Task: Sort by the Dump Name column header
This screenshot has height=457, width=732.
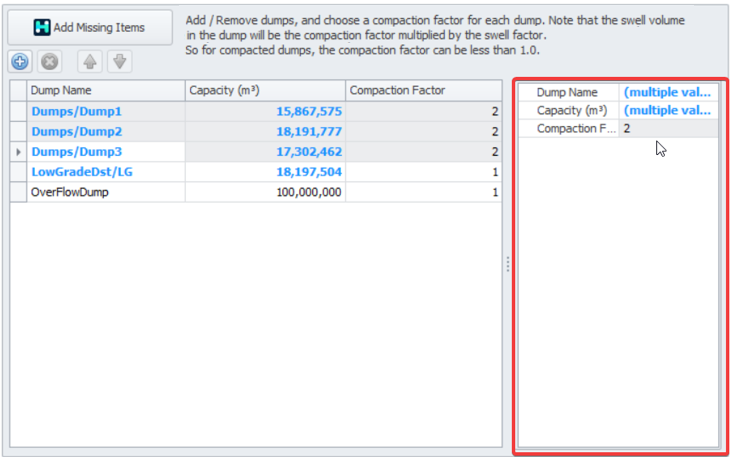Action: [x=106, y=91]
